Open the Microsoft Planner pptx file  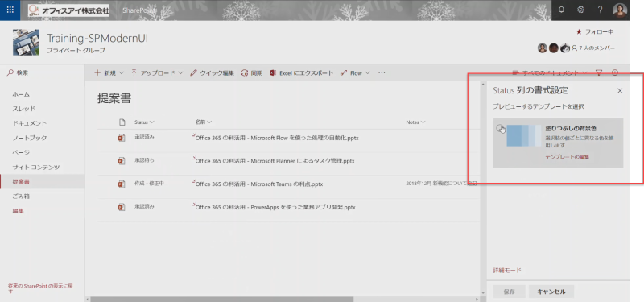(275, 162)
